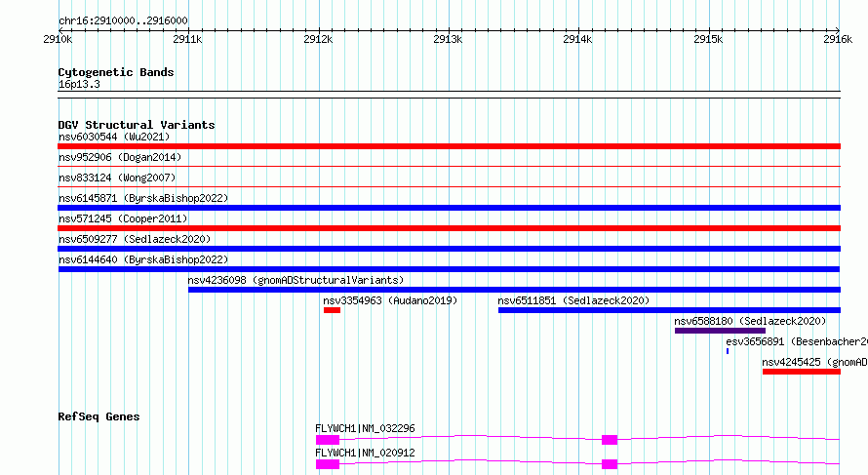The height and width of the screenshot is (475, 868).
Task: Select the small red bar under nsv3354963 (Audano2019)
Action: [333, 310]
